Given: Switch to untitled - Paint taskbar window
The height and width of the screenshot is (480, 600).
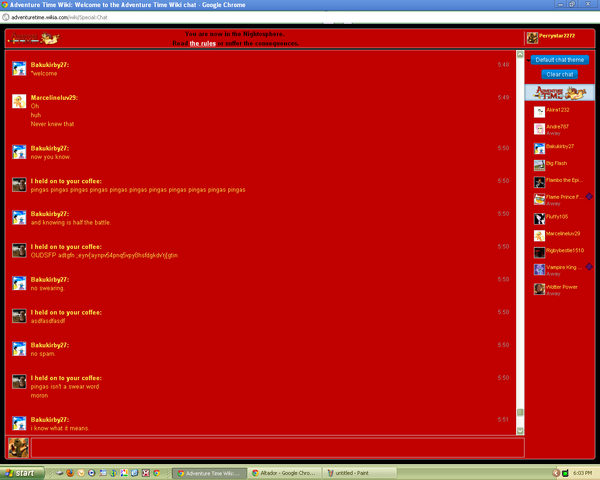Looking at the screenshot, I should tap(359, 473).
